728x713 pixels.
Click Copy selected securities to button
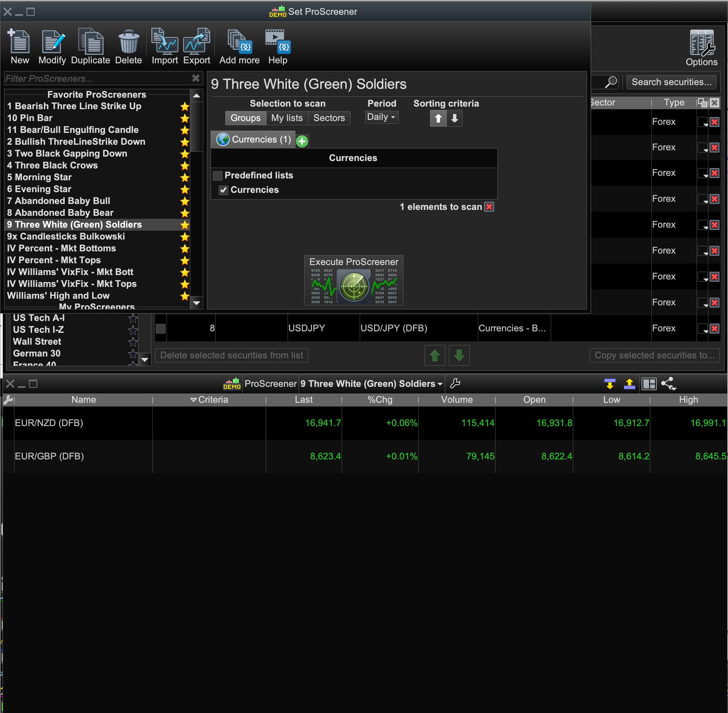click(x=654, y=355)
